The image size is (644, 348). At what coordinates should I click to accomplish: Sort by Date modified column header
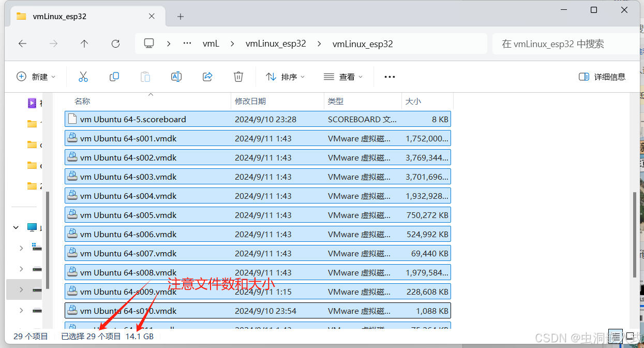pos(277,102)
